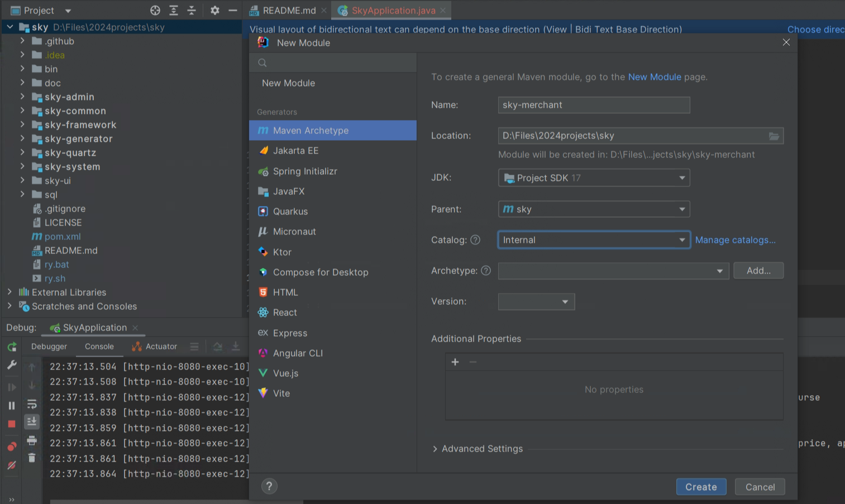Viewport: 845px width, 504px height.
Task: Click the browse folder icon in Location
Action: [774, 136]
